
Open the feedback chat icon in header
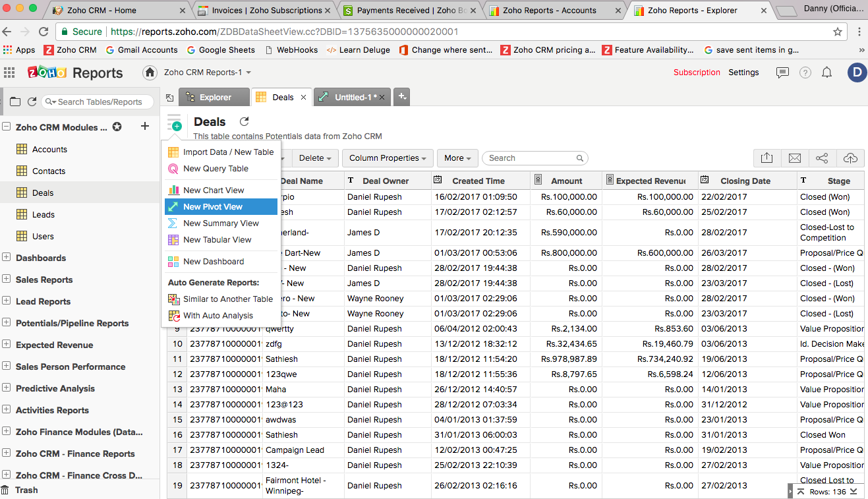[x=782, y=73]
